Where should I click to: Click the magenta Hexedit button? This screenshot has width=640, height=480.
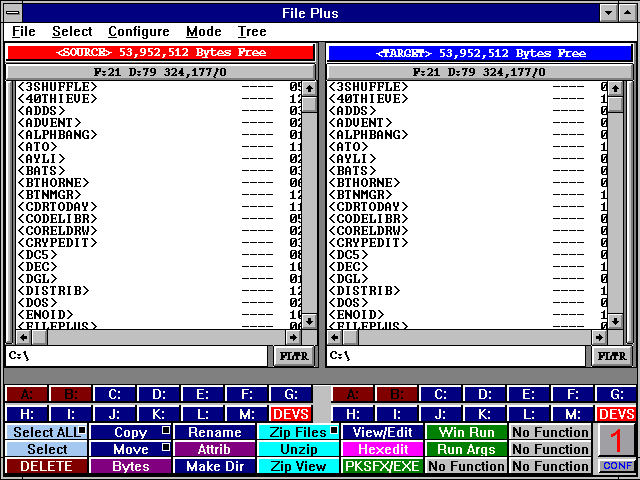(382, 449)
